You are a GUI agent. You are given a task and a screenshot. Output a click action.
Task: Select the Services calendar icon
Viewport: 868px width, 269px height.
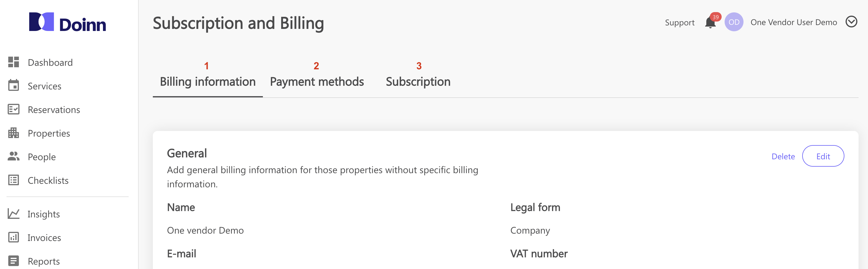[14, 86]
